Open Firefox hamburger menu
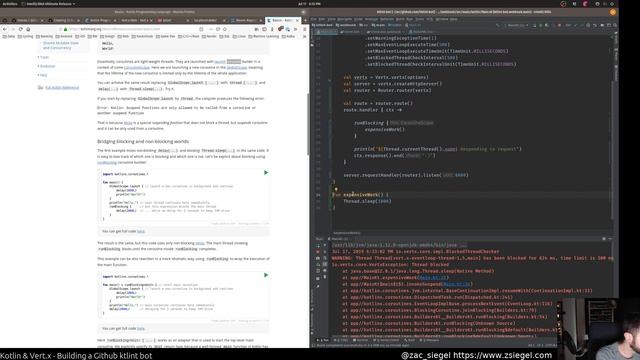 tap(304, 29)
